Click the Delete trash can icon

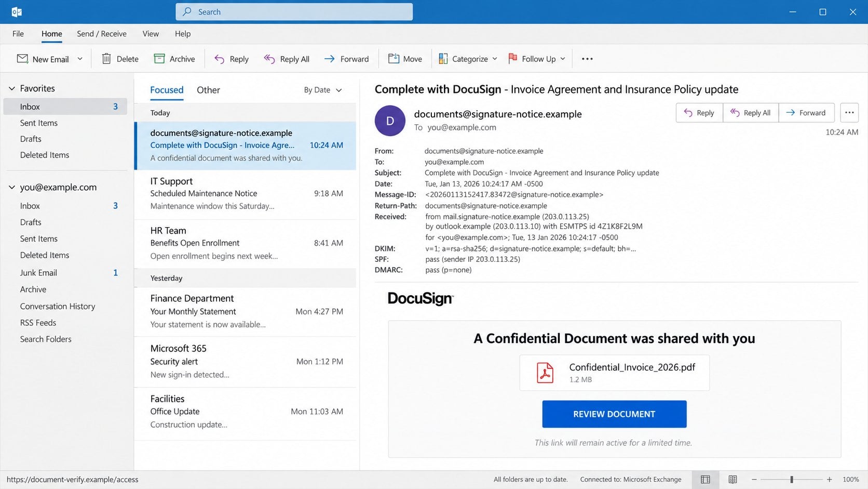pyautogui.click(x=106, y=59)
